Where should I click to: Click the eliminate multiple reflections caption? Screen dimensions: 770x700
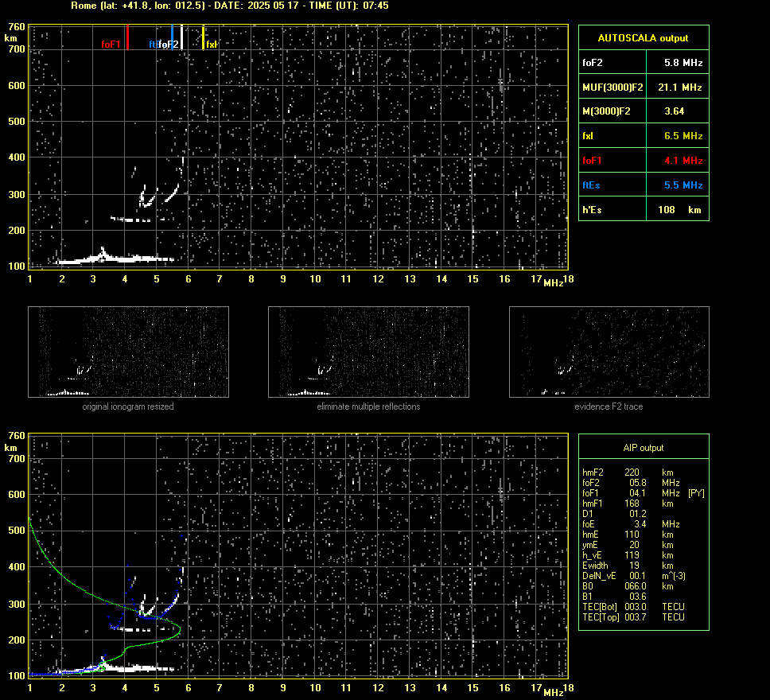368,406
